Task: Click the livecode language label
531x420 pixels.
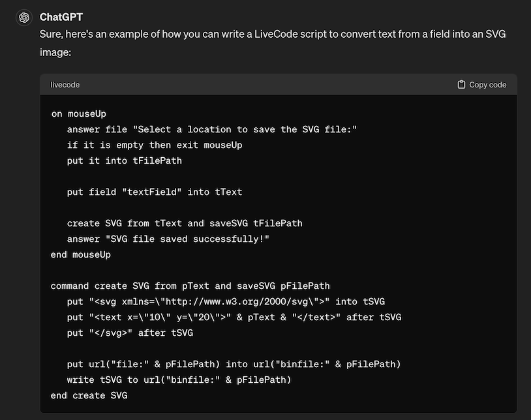Action: 65,85
